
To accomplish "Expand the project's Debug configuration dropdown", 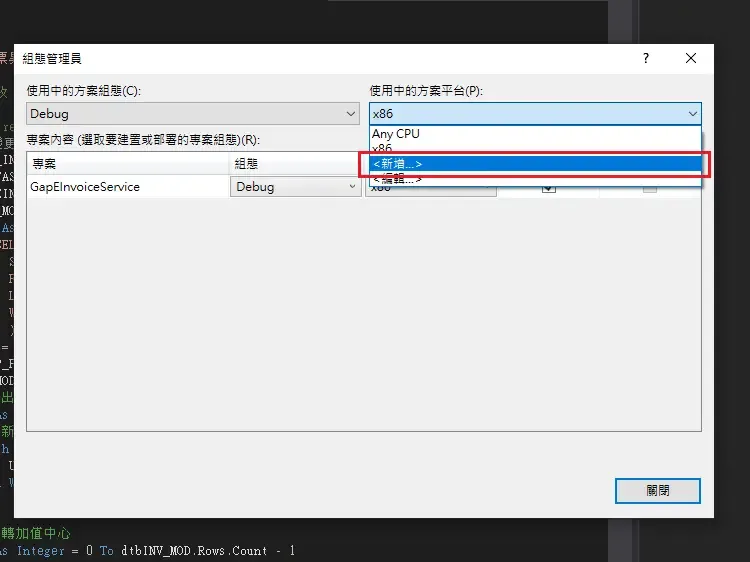I will coord(352,187).
